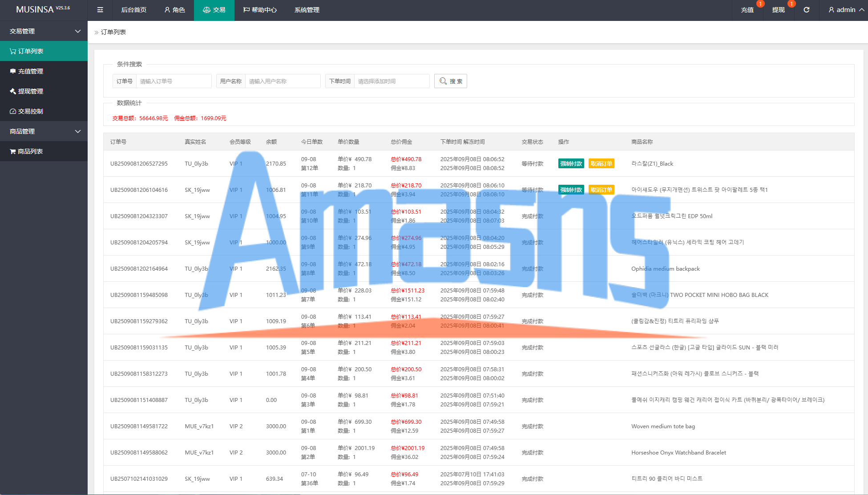
Task: Focus the 订单号 input field
Action: (174, 81)
